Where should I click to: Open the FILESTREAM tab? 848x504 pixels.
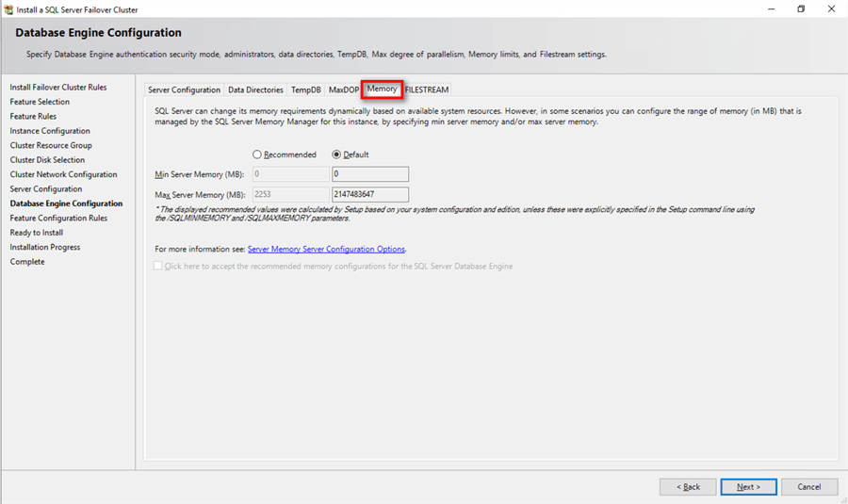(427, 89)
